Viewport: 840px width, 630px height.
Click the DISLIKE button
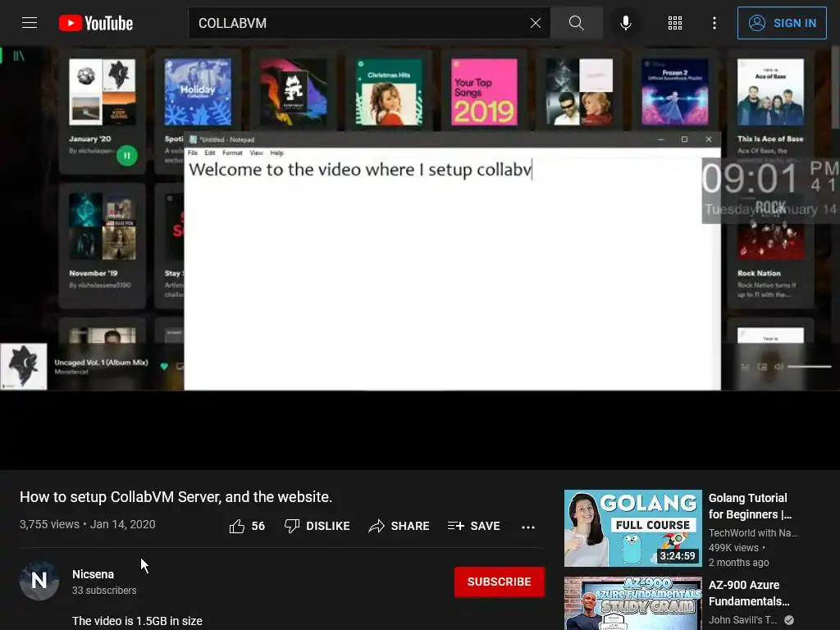[317, 526]
